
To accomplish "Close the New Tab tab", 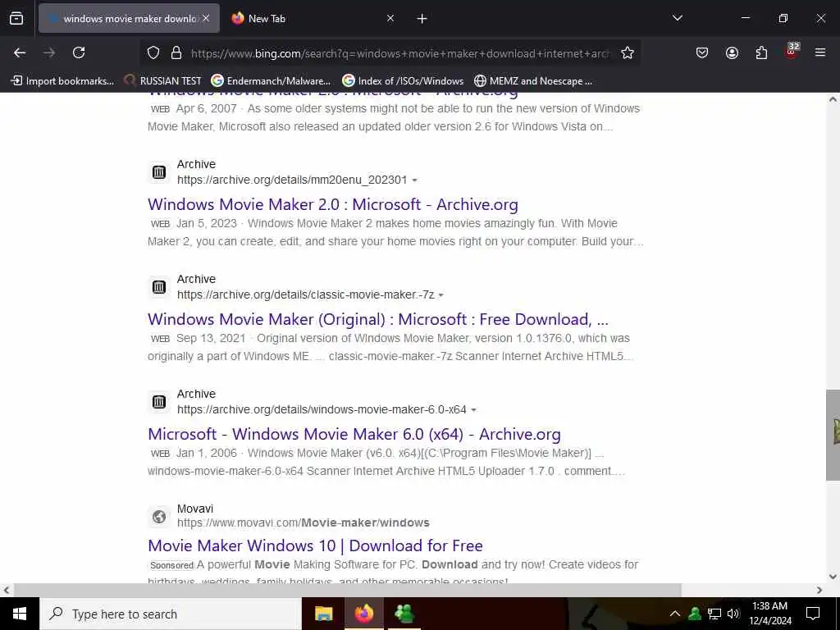I will [390, 18].
